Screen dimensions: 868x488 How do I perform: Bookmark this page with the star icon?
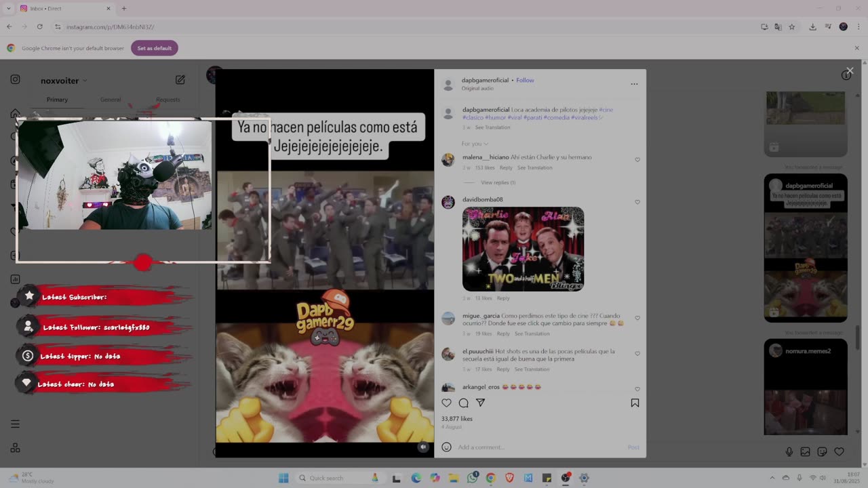[791, 27]
